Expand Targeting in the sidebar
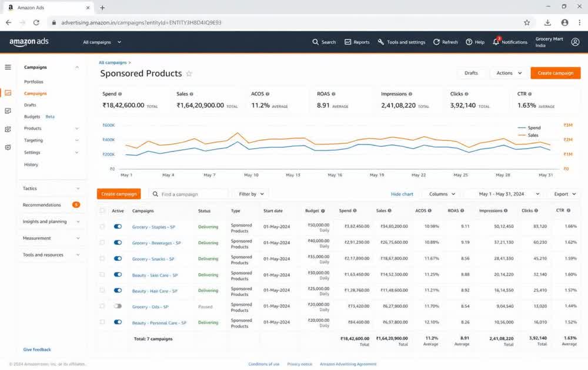This screenshot has width=588, height=370. coord(51,140)
